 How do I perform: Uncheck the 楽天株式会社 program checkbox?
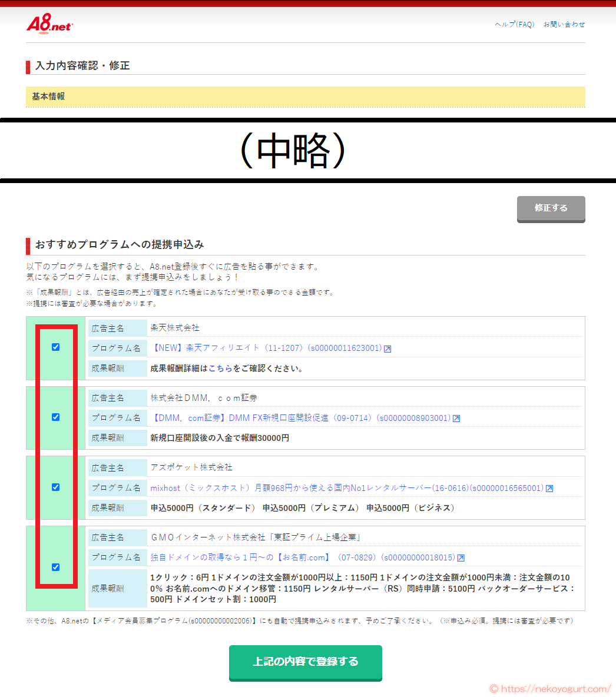55,348
